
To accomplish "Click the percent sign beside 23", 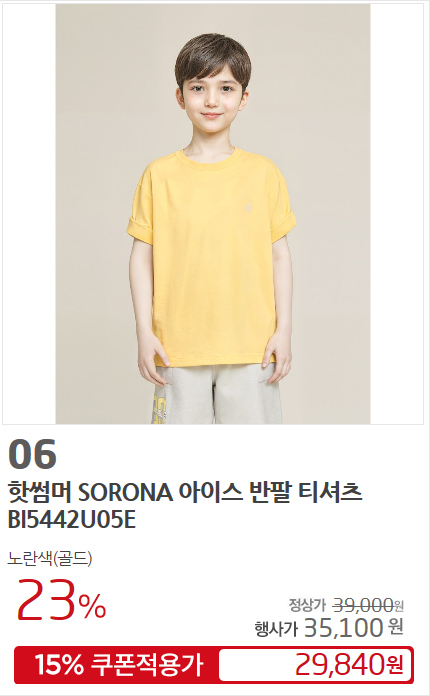I will 93,606.
